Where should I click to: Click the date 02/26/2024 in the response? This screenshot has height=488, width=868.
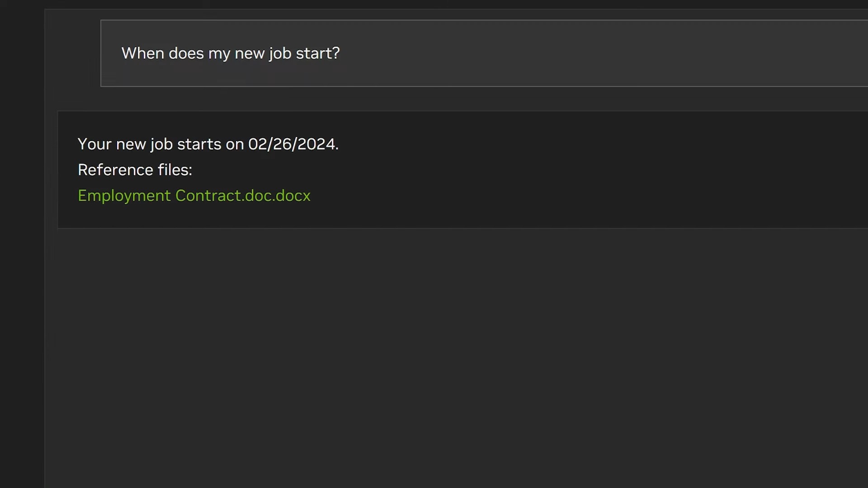click(x=292, y=144)
